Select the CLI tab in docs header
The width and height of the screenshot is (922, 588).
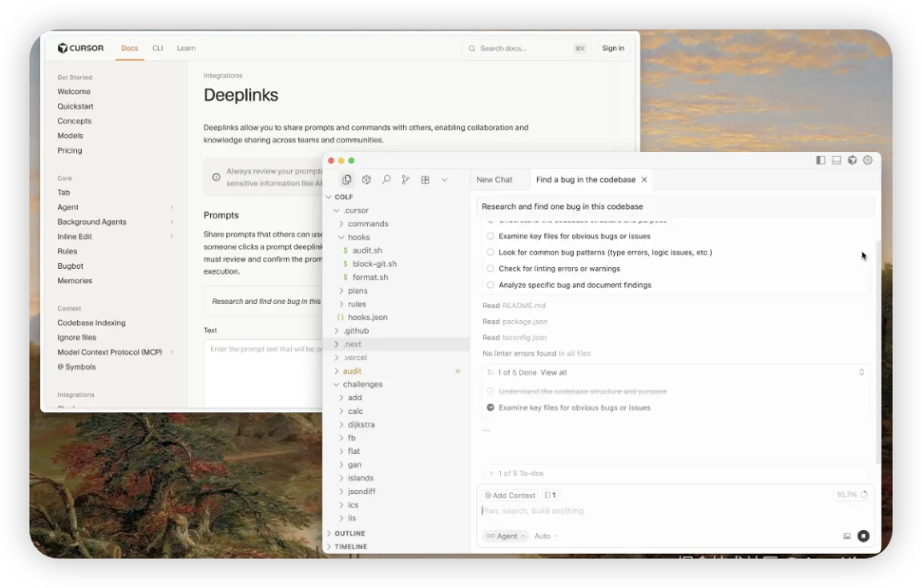158,48
